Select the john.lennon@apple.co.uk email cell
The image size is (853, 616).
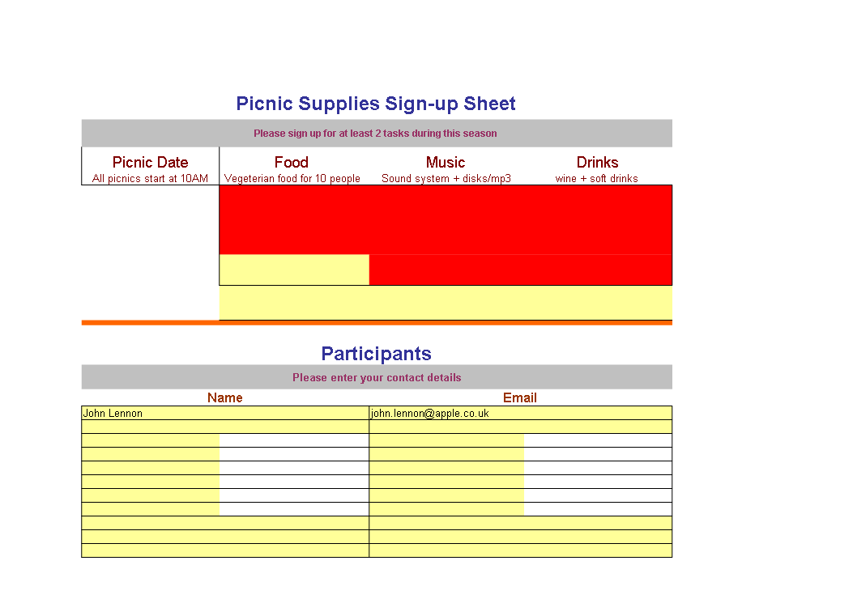tap(521, 413)
